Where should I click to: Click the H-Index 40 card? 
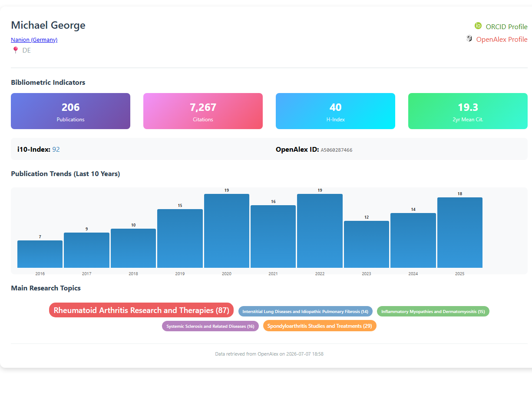coord(335,111)
